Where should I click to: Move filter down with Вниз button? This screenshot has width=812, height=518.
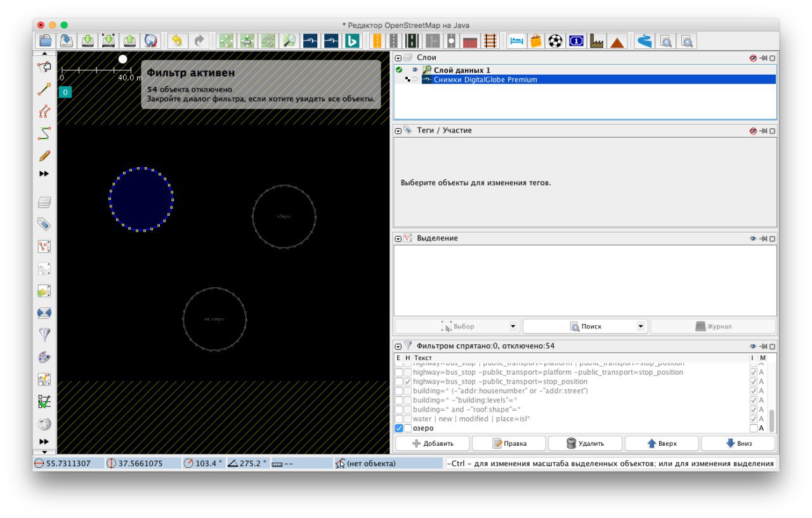(738, 443)
